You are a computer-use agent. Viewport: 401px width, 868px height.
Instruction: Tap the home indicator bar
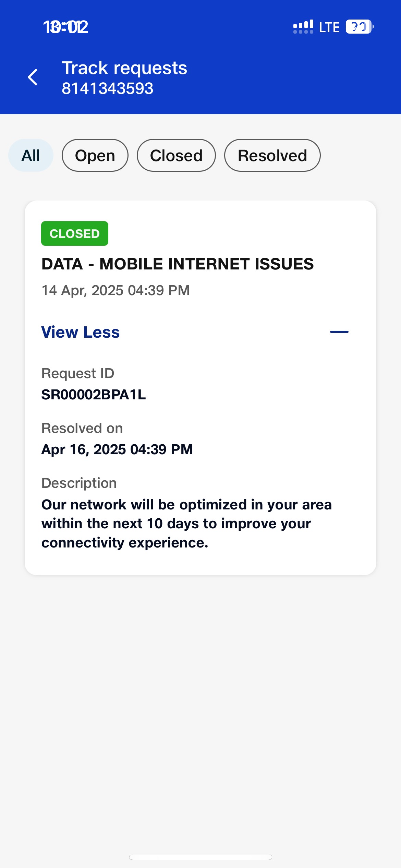200,857
